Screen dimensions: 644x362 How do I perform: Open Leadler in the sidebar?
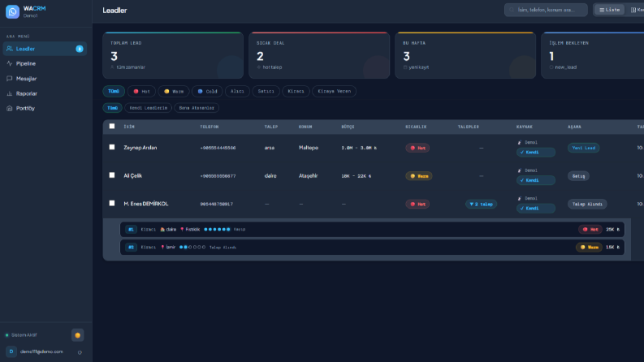tap(45, 49)
